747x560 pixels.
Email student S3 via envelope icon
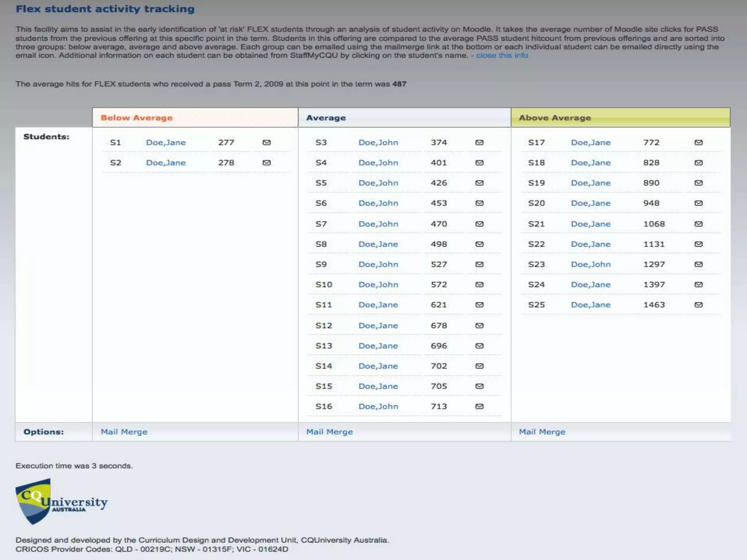pyautogui.click(x=479, y=143)
